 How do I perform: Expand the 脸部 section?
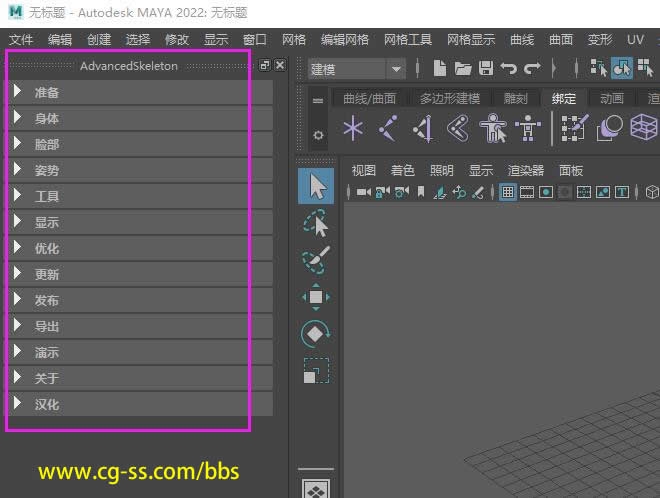47,144
